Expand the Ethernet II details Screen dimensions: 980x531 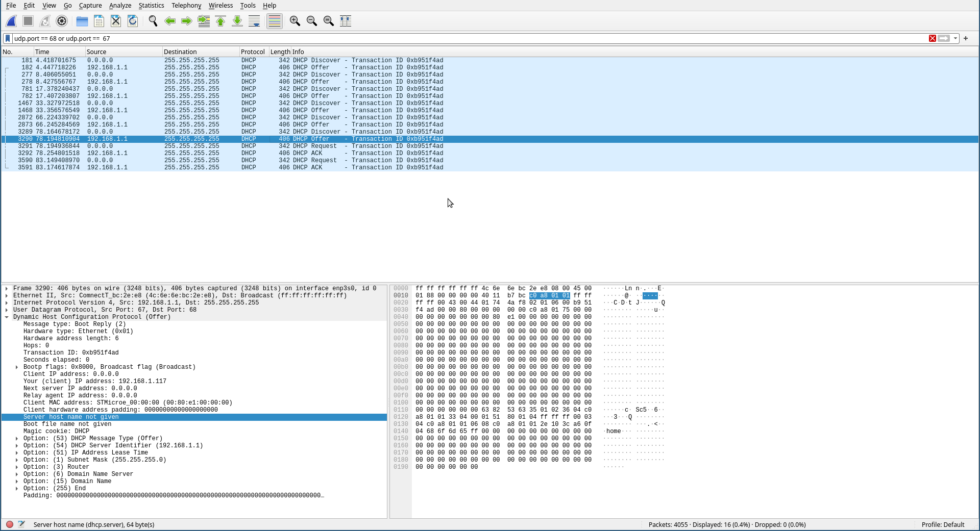coord(6,295)
